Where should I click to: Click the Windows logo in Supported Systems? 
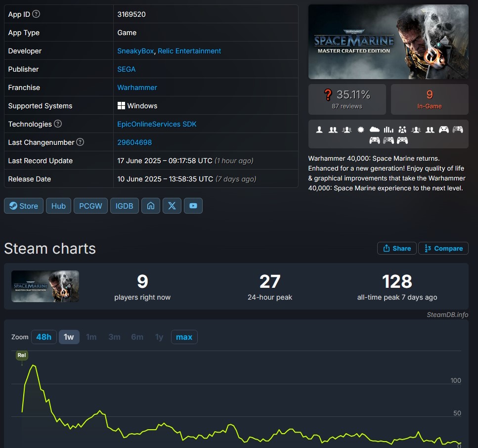click(x=121, y=105)
